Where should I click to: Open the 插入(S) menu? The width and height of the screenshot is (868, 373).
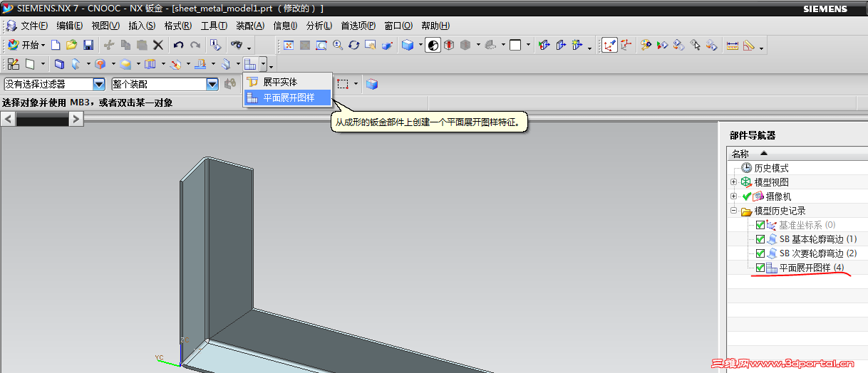coord(142,26)
